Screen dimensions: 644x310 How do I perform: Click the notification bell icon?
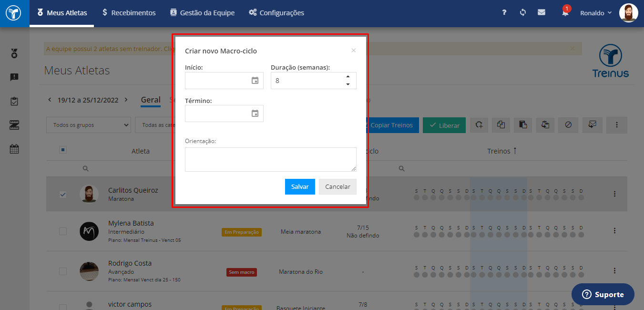[565, 12]
